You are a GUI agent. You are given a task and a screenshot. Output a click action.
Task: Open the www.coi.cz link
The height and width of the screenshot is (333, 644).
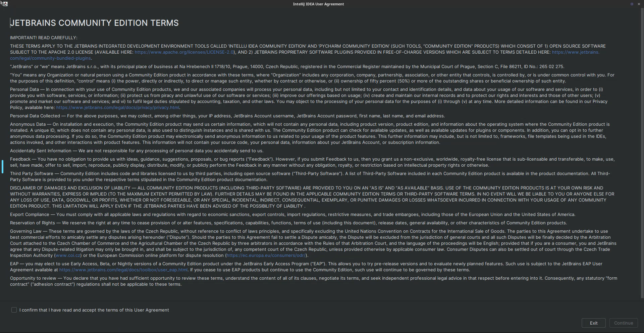pyautogui.click(x=68, y=256)
